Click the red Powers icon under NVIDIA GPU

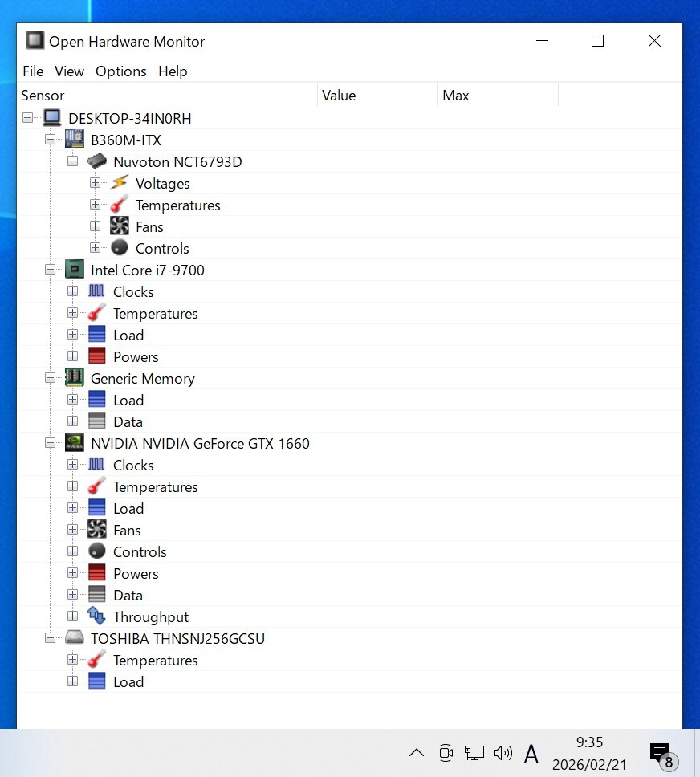pos(96,573)
